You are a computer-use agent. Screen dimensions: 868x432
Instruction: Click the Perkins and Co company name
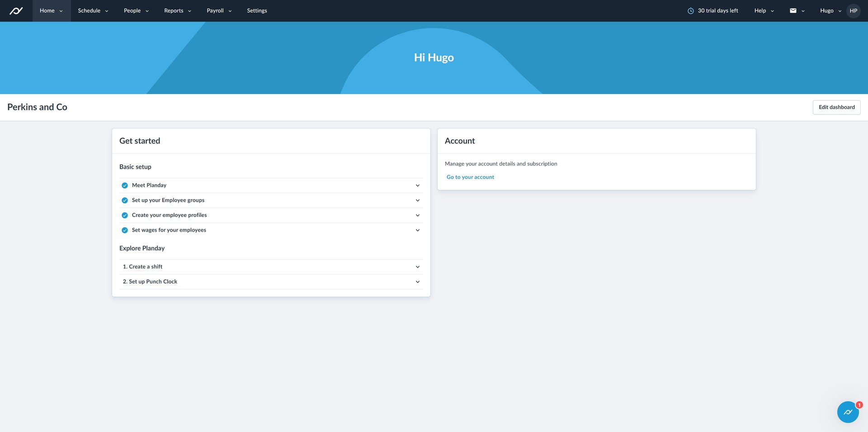click(x=37, y=107)
